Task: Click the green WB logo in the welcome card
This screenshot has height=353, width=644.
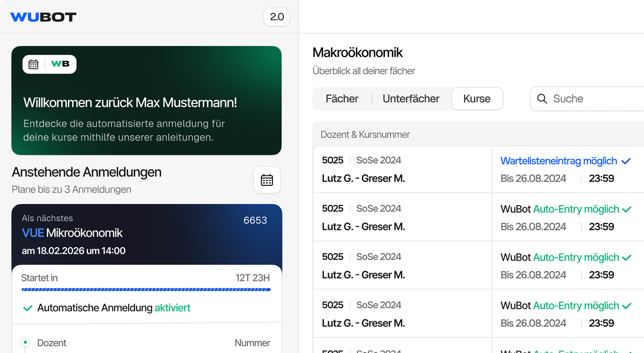Action: [60, 64]
